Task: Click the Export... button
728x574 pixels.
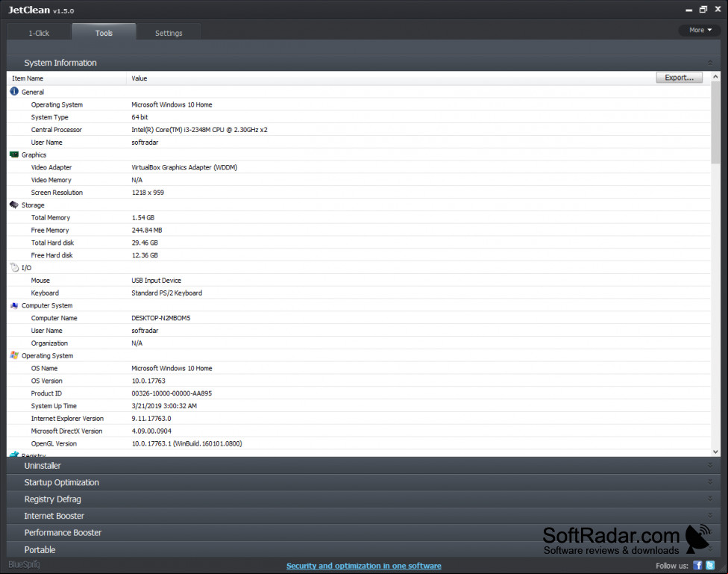Action: click(679, 78)
